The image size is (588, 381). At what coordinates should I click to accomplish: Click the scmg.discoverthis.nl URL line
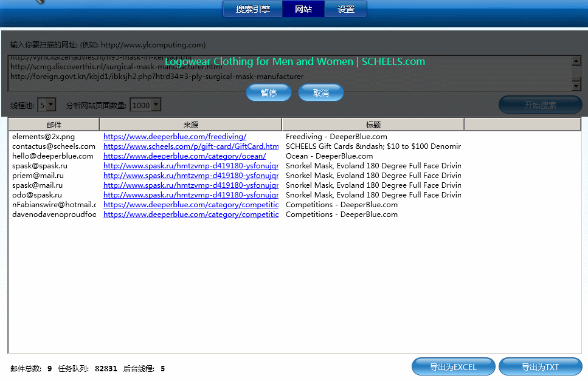pyautogui.click(x=116, y=67)
